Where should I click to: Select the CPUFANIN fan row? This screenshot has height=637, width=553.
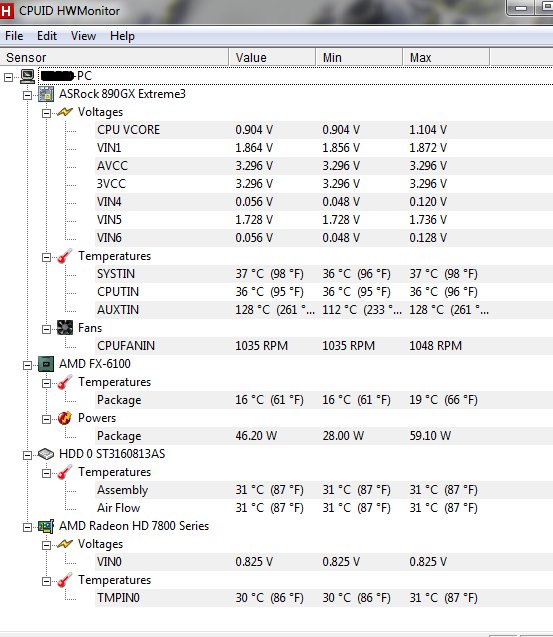pyautogui.click(x=324, y=346)
